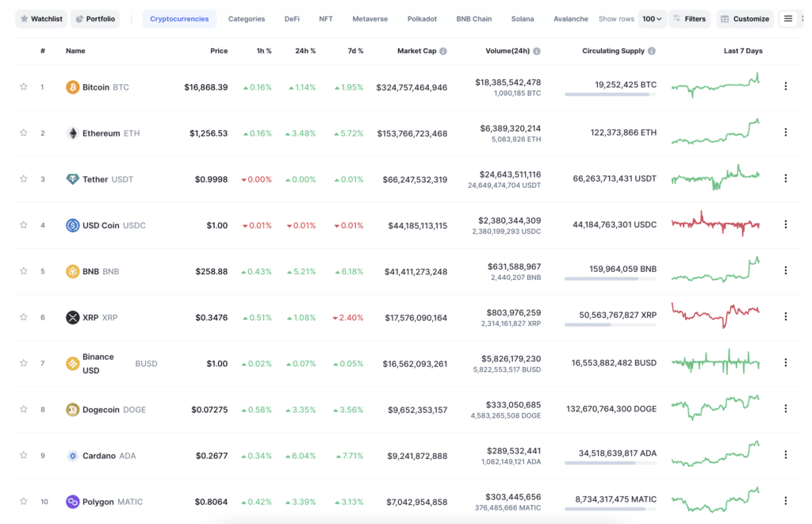Image resolution: width=812 pixels, height=524 pixels.
Task: Open the three-dot menu for Bitcoin
Action: pos(787,87)
